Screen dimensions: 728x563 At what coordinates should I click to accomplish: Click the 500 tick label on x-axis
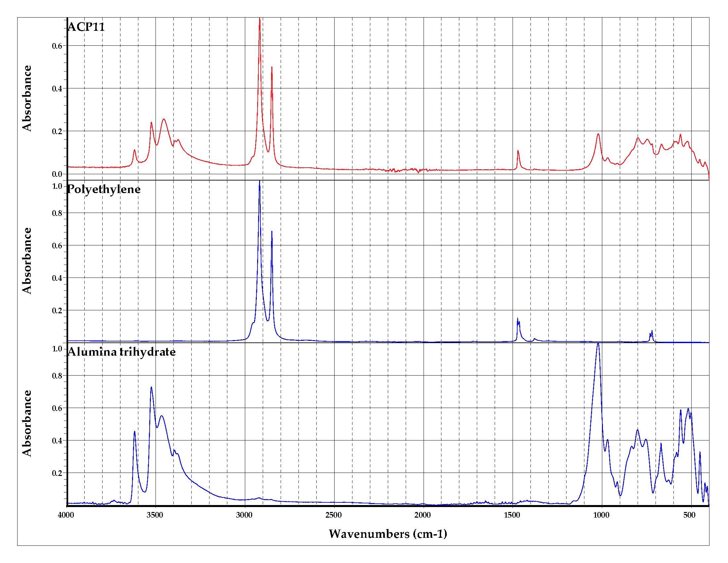pyautogui.click(x=690, y=515)
